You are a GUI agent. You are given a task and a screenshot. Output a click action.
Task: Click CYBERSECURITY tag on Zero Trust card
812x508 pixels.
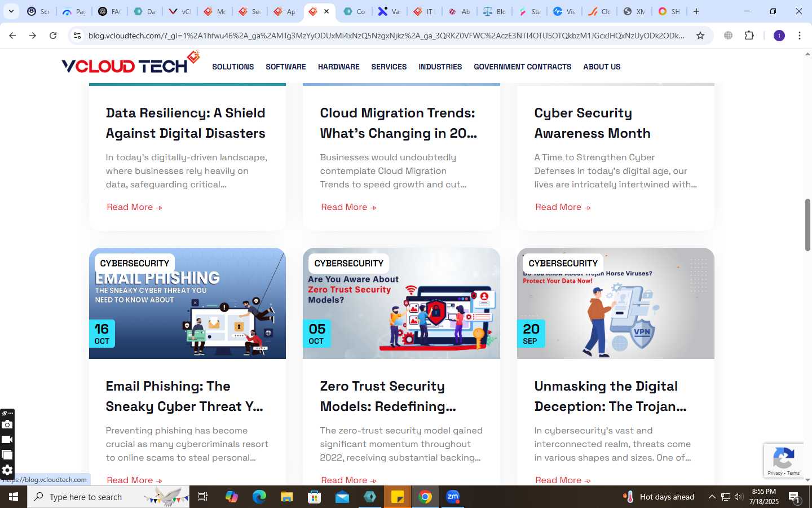pyautogui.click(x=348, y=263)
